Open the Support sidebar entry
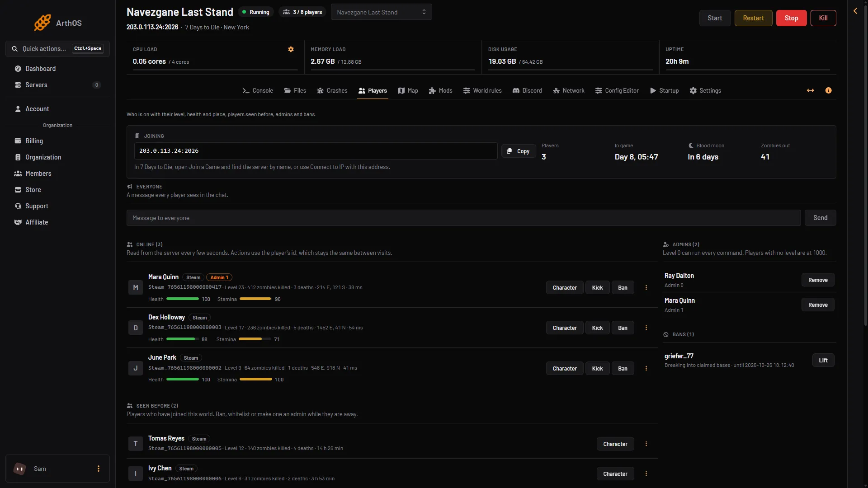The height and width of the screenshot is (488, 868). [57, 206]
